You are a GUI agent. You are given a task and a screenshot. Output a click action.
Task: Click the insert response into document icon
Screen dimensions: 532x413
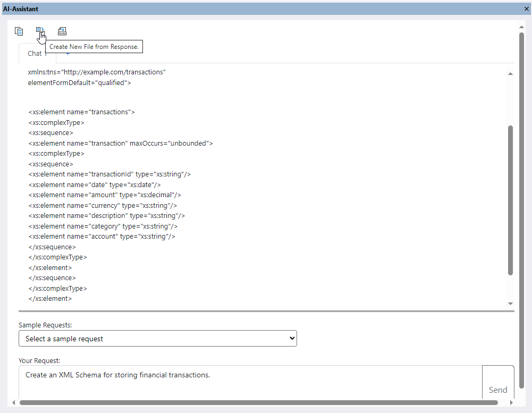62,31
